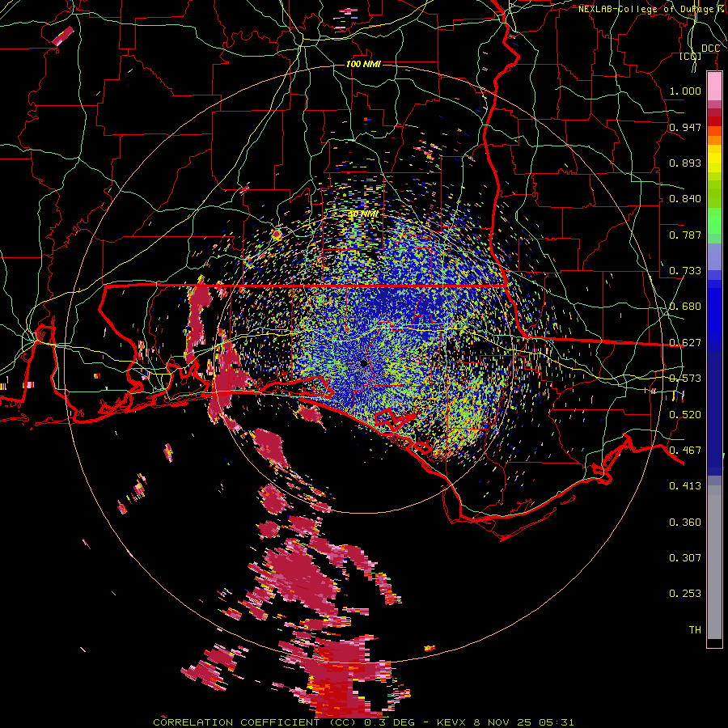This screenshot has width=728, height=728.
Task: Click the 0.467 scale label
Action: tap(685, 451)
